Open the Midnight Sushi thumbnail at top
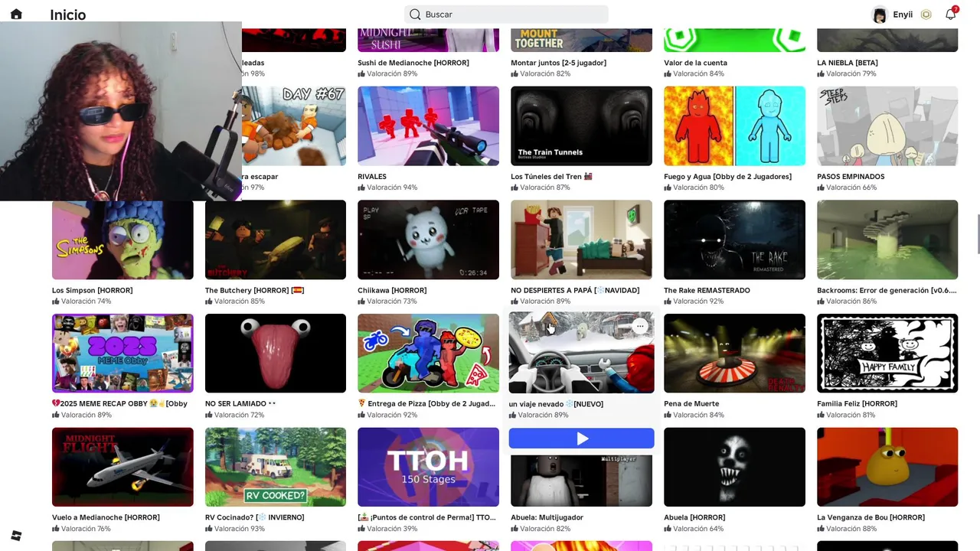 [x=429, y=40]
